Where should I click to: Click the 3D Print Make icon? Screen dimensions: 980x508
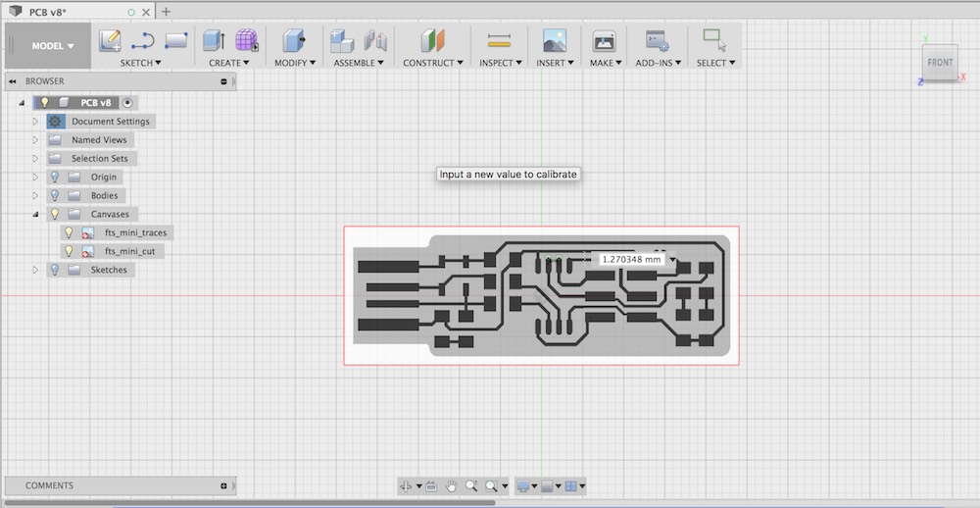click(605, 41)
